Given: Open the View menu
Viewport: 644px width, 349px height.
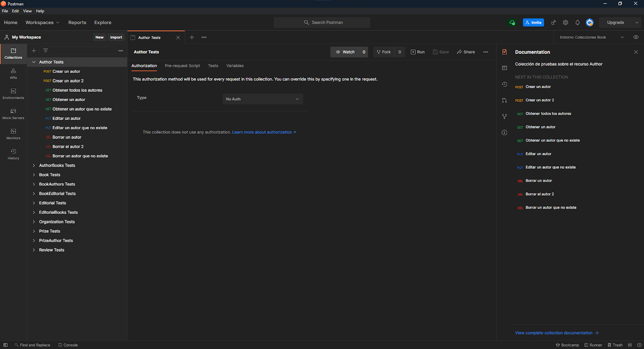Looking at the screenshot, I should pyautogui.click(x=27, y=11).
